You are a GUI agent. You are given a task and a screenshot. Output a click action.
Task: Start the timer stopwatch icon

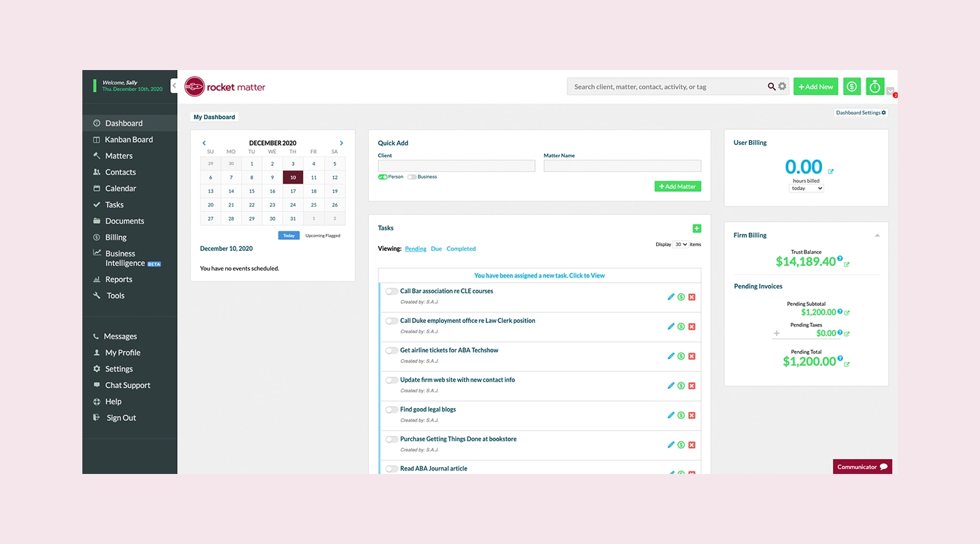875,86
